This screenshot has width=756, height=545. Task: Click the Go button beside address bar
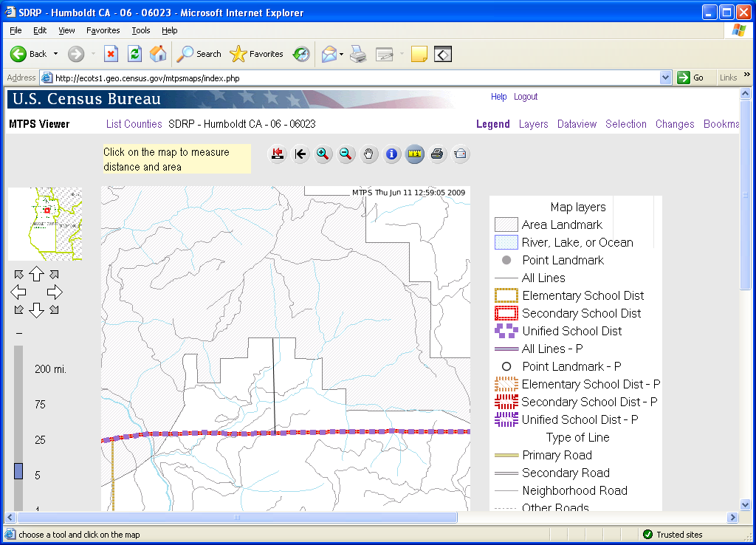tap(690, 78)
